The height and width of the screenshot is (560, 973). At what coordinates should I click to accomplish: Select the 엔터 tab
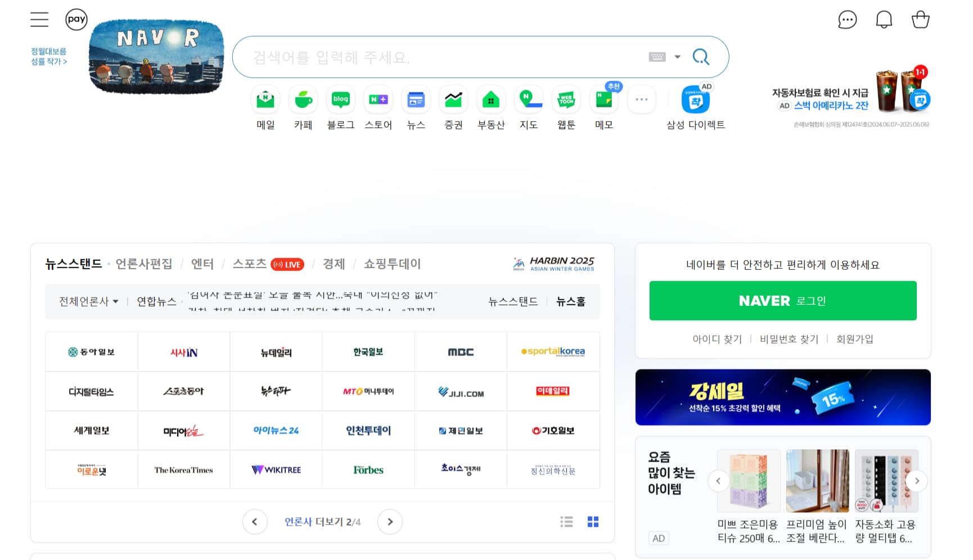pos(202,264)
